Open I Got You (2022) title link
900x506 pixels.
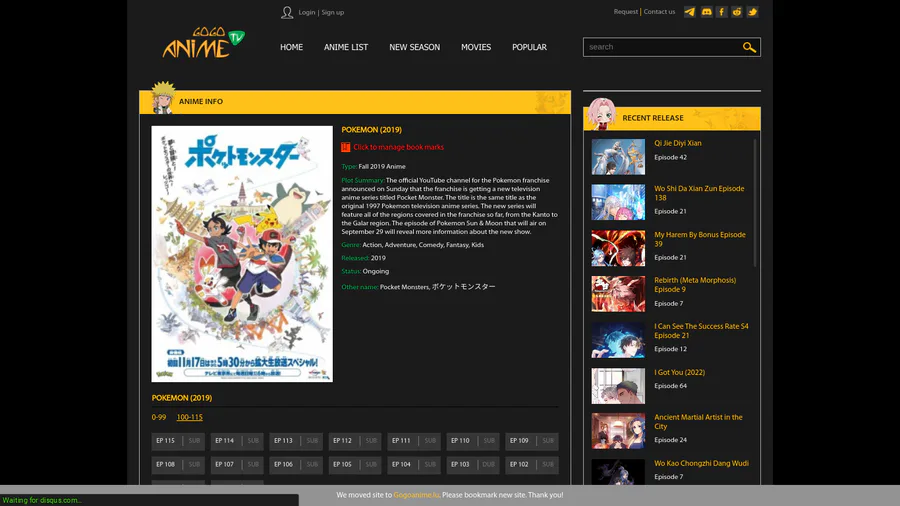point(680,372)
